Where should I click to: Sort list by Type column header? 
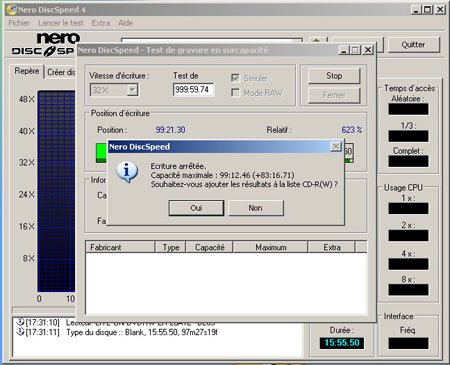[x=171, y=247]
